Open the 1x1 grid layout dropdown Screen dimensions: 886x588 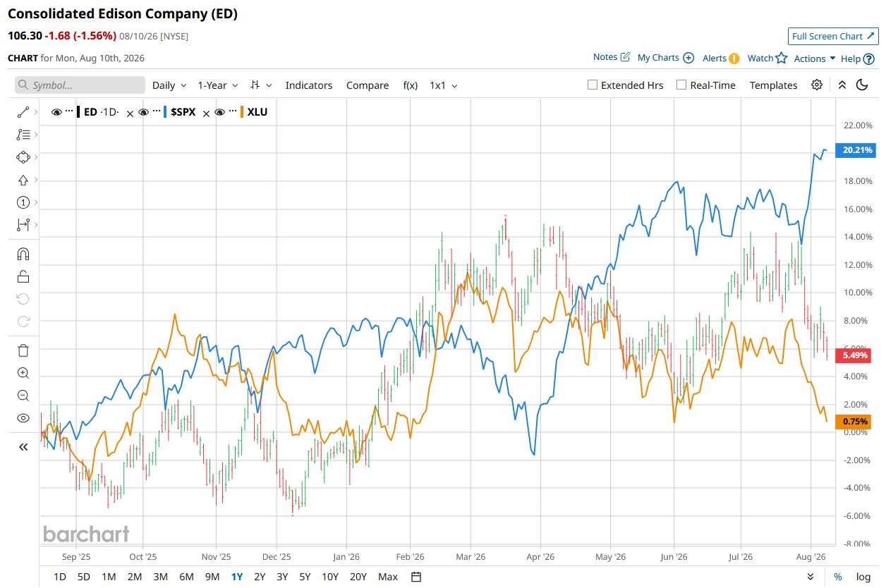pyautogui.click(x=444, y=85)
